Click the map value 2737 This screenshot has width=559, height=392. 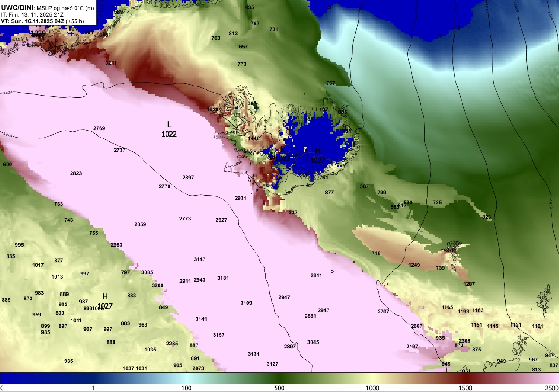[x=120, y=150]
